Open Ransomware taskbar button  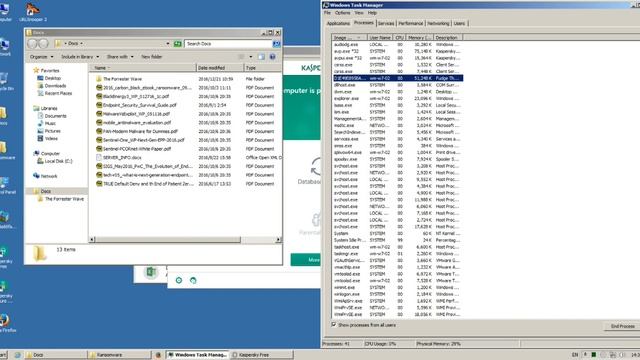point(119,355)
